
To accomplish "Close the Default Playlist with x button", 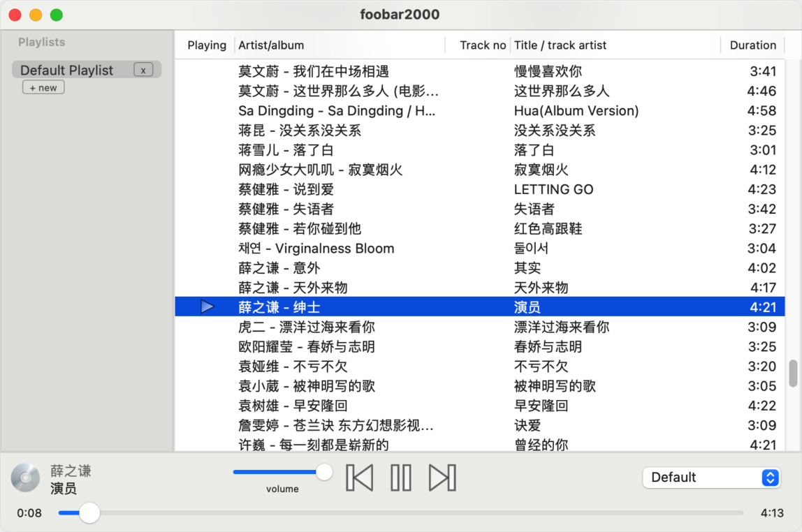I will [x=143, y=70].
